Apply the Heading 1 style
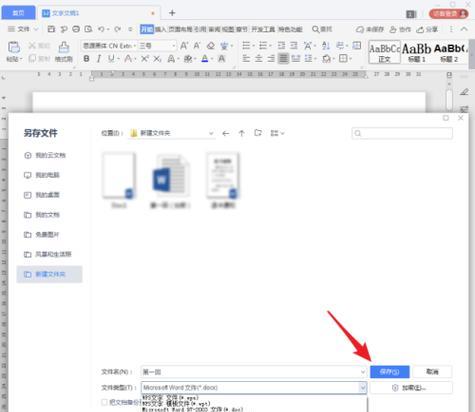This screenshot has height=412, width=475. pos(417,52)
